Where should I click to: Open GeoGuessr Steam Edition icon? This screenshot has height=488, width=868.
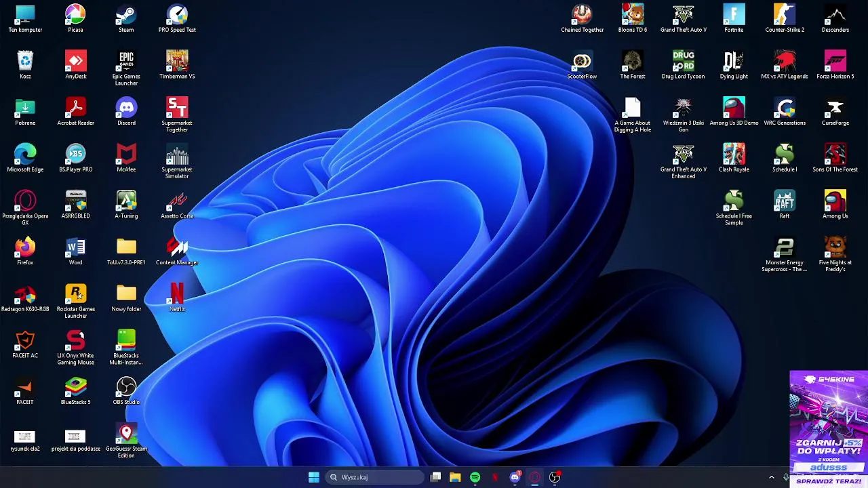(126, 441)
